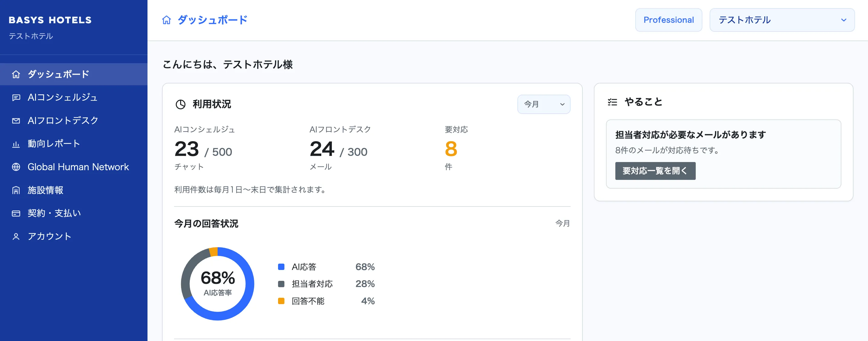Viewport: 868px width, 341px height.
Task: Click the credit card icon for 契約・支払い
Action: click(16, 213)
